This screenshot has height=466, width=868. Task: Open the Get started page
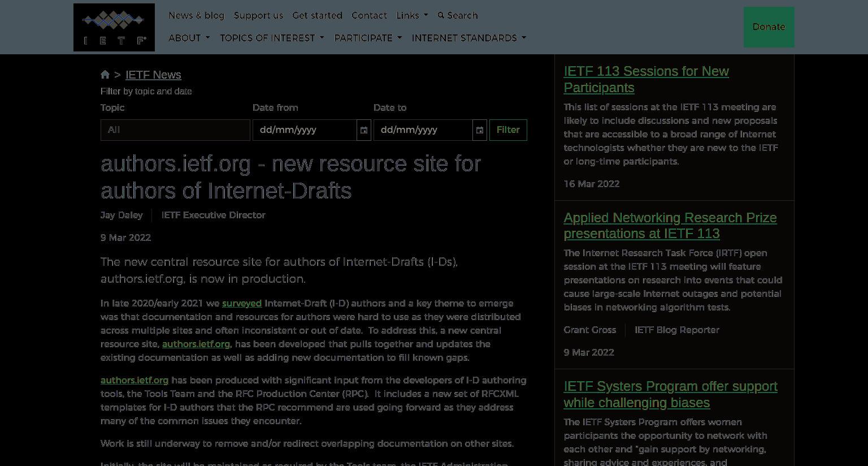tap(317, 15)
